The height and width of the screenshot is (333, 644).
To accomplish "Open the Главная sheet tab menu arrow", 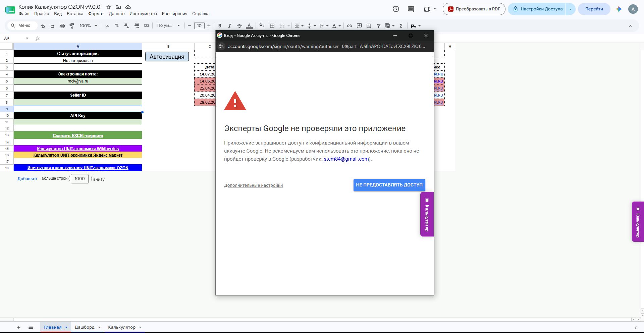I will [66, 327].
